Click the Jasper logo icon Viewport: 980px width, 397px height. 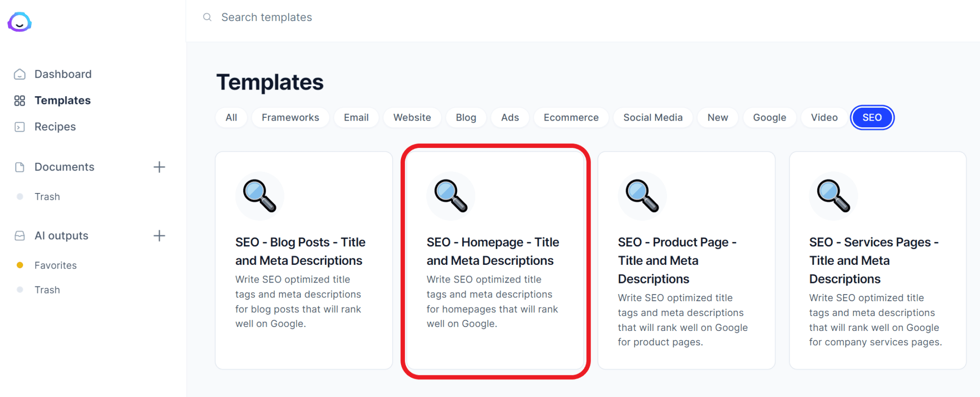point(20,22)
